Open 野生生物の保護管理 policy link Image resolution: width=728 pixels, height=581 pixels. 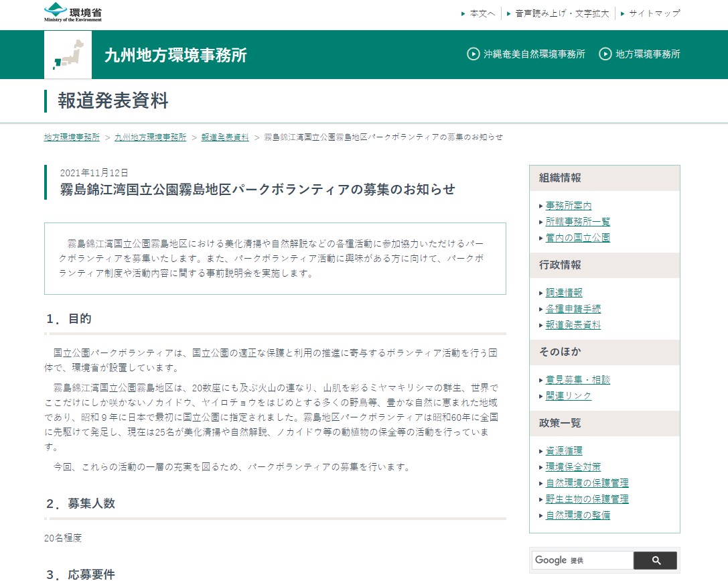pyautogui.click(x=587, y=499)
